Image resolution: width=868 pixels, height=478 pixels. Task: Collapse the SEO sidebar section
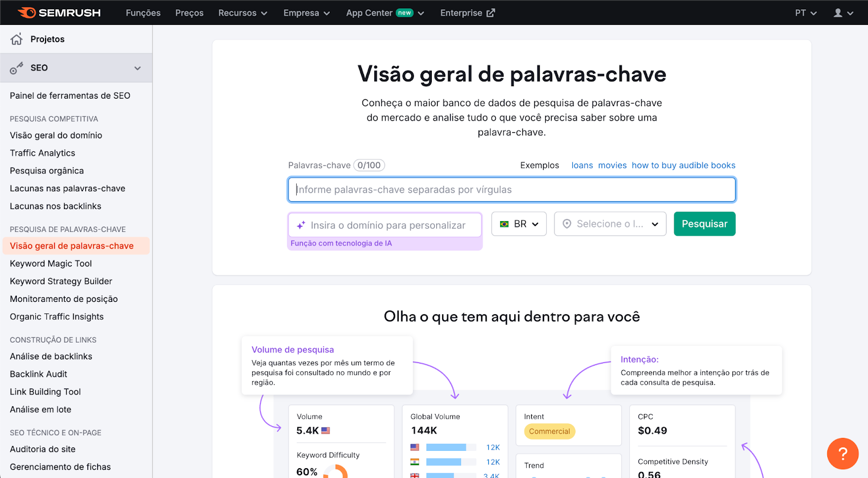click(137, 68)
